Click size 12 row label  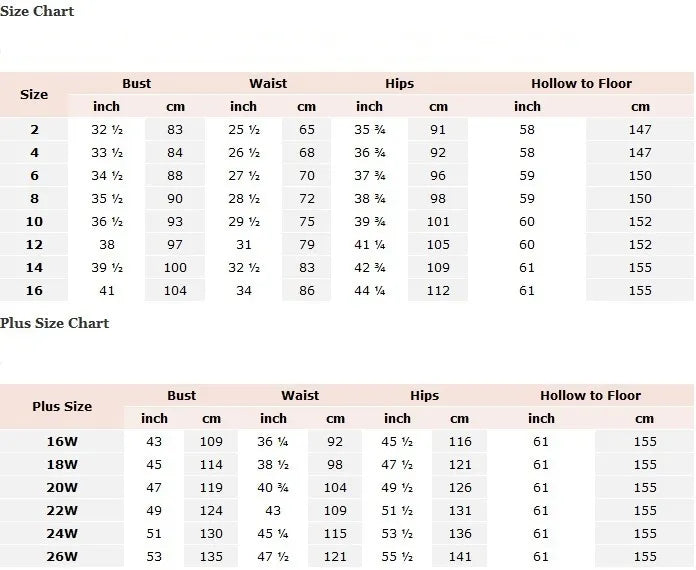(x=34, y=245)
